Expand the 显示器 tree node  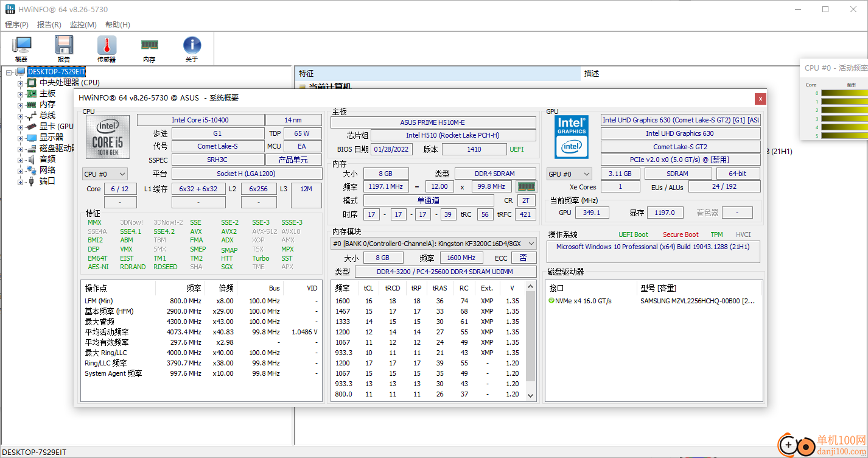pos(20,138)
